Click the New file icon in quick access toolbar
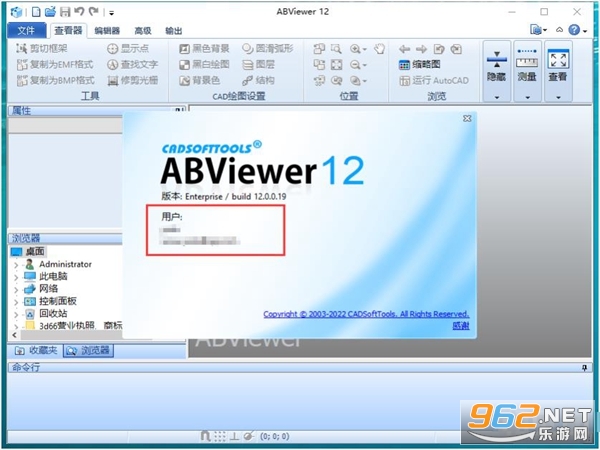This screenshot has width=600, height=450. coord(36,12)
